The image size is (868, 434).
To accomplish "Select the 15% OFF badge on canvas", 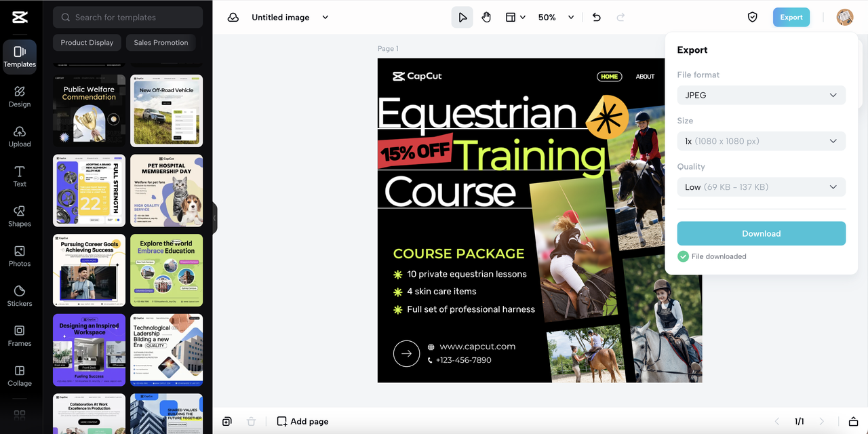I will [x=415, y=151].
